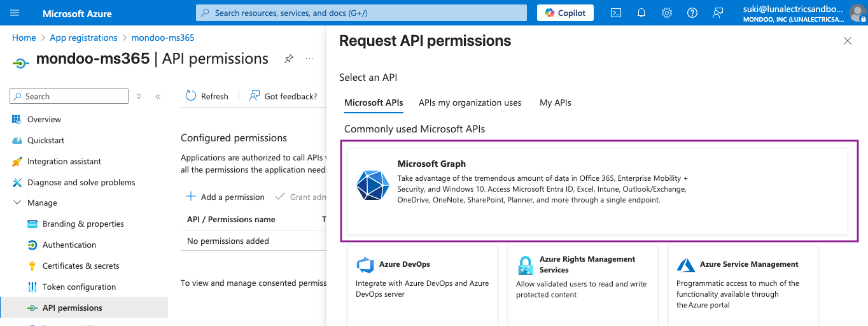Screen dimensions: 868x326
Task: Open Cloud Shell from top bar
Action: pyautogui.click(x=616, y=13)
